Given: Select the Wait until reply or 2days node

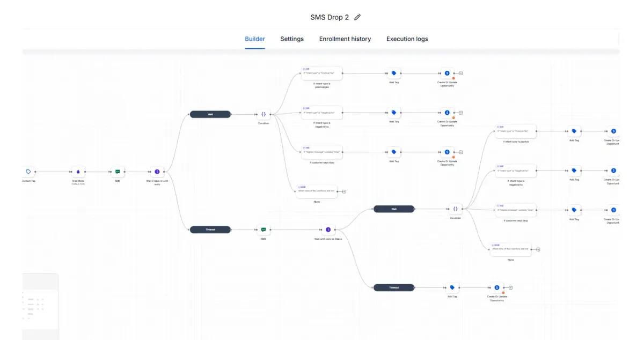Looking at the screenshot, I should pos(328,230).
